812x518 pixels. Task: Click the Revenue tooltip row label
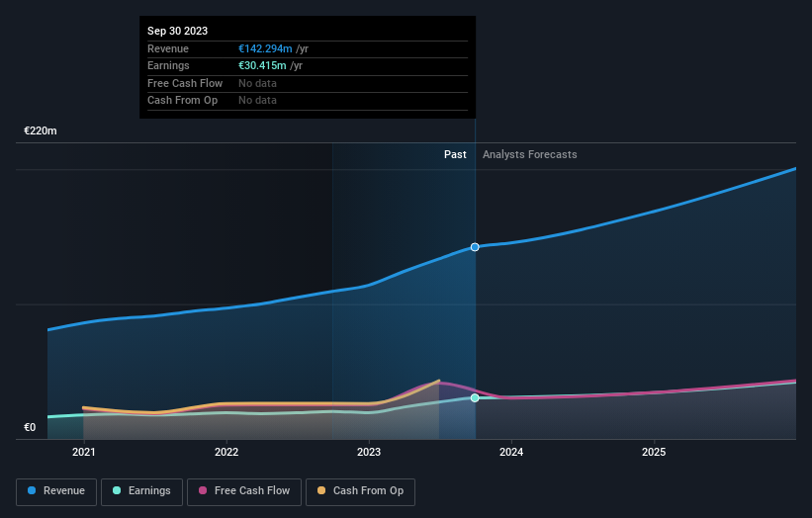tap(168, 48)
